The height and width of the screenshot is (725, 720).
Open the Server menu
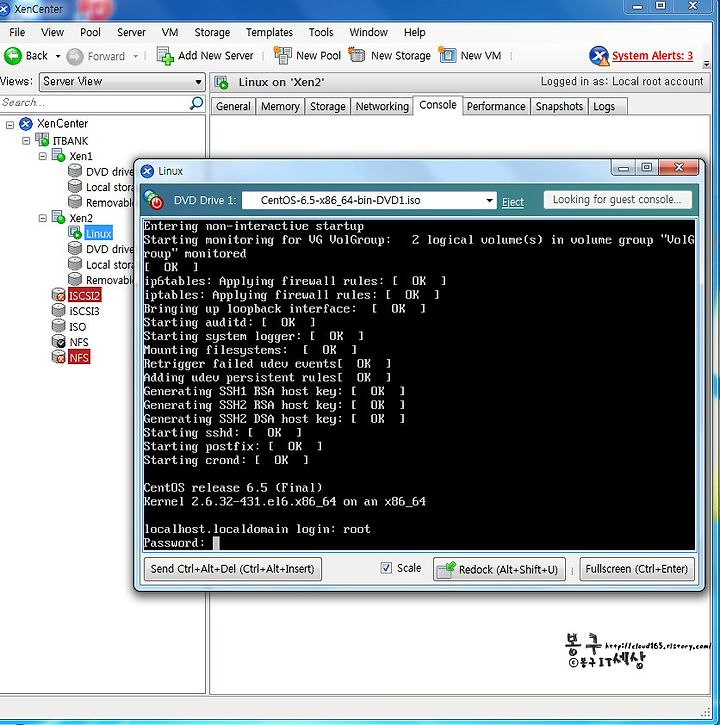coord(131,32)
